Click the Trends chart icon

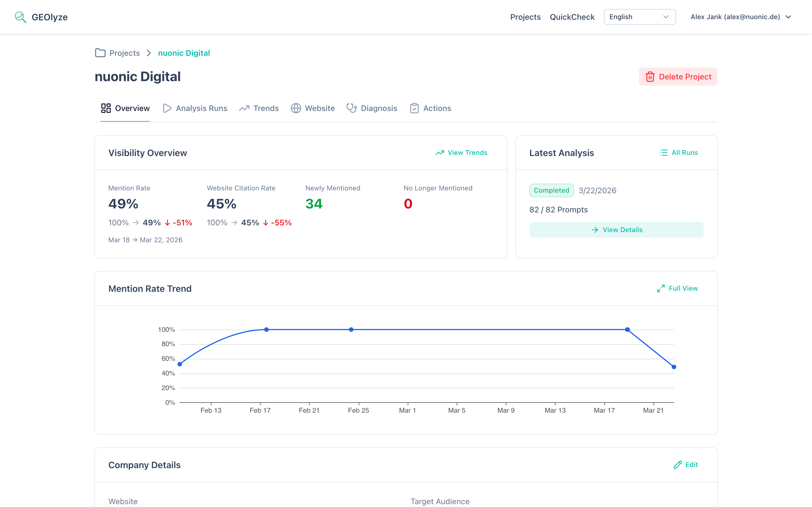(244, 108)
